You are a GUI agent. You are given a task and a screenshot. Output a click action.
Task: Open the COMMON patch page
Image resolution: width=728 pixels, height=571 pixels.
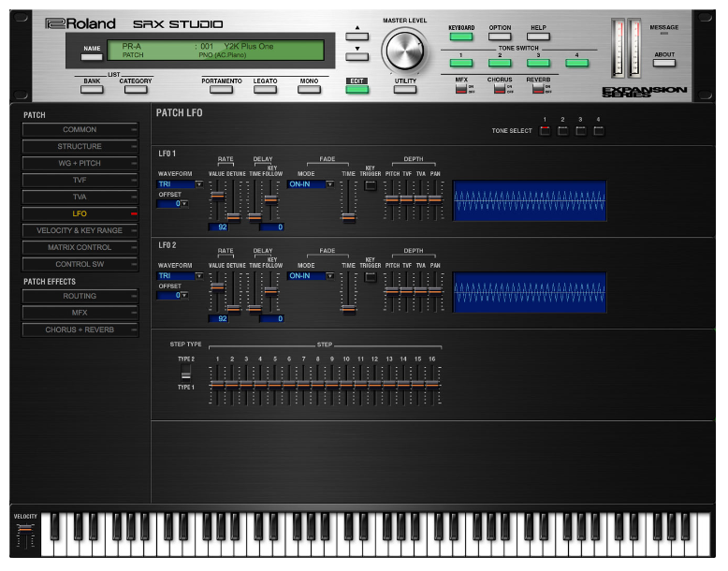(80, 129)
